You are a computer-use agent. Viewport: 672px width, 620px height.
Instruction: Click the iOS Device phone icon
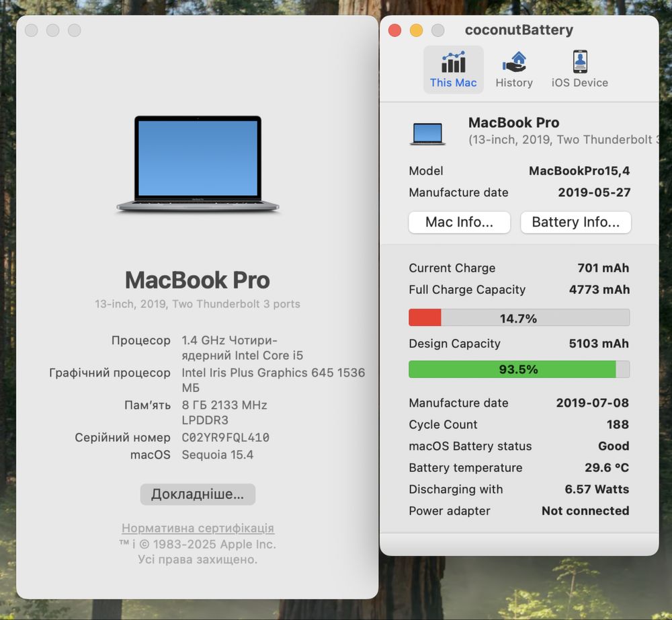(581, 62)
